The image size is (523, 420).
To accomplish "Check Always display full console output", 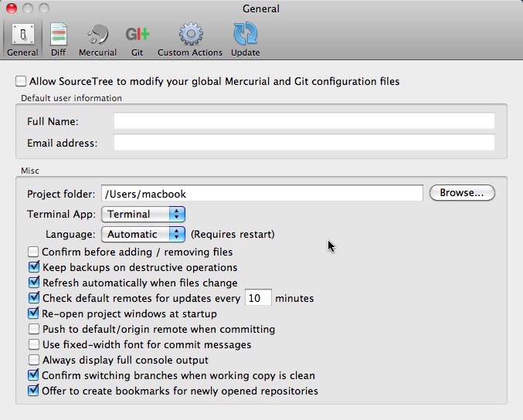I will click(x=33, y=360).
